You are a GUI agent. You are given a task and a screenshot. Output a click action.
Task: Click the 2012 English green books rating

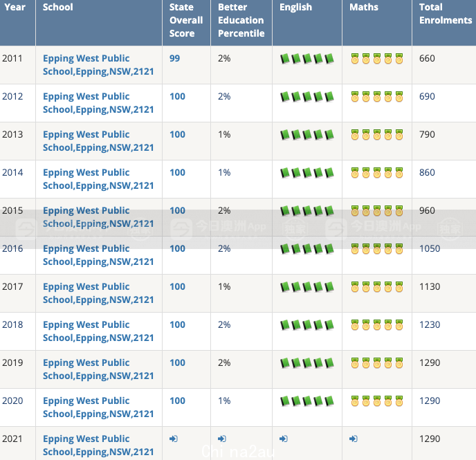coord(307,97)
